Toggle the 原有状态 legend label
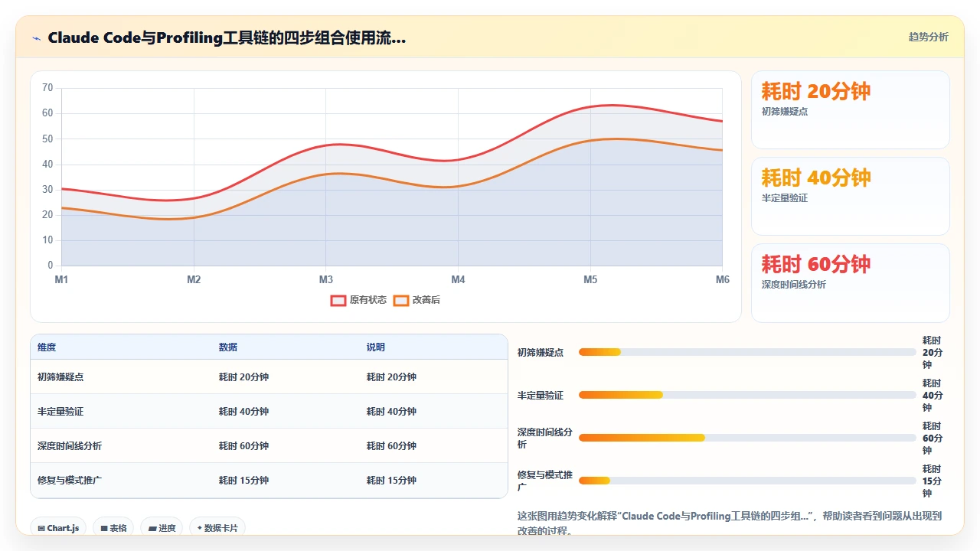Image resolution: width=980 pixels, height=551 pixels. tap(368, 300)
